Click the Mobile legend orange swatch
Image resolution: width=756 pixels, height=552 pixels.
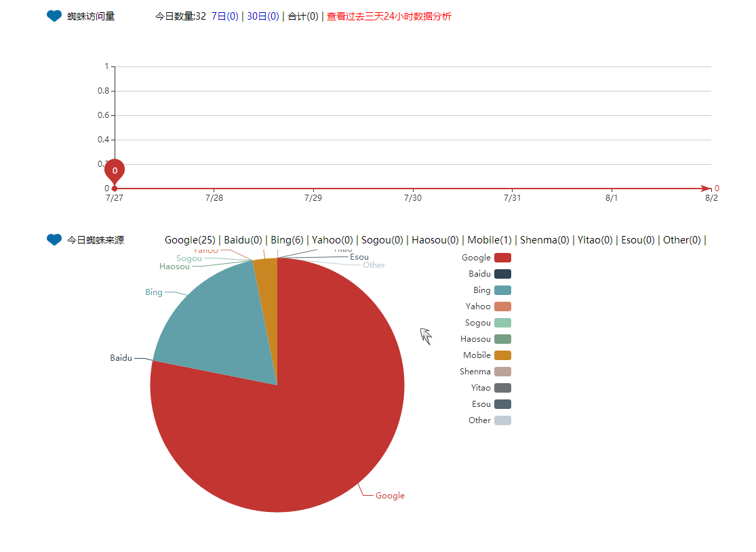tap(502, 355)
